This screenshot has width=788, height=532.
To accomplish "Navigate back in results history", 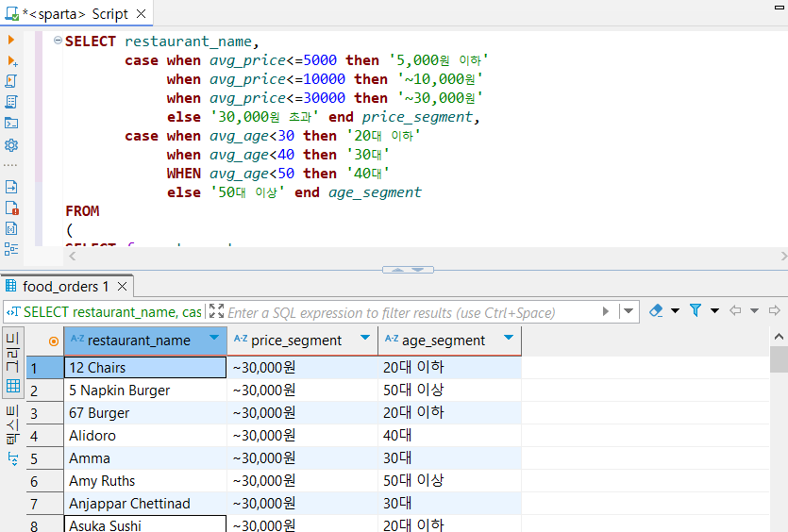I will (735, 310).
